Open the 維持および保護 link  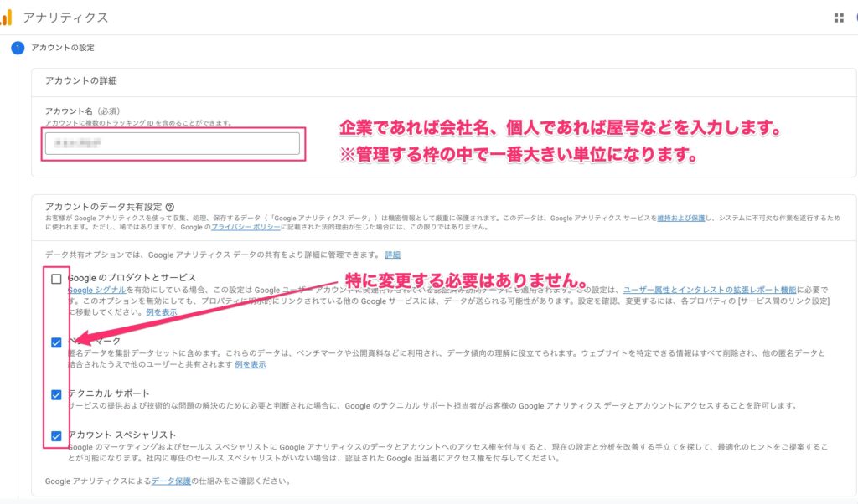pyautogui.click(x=680, y=219)
